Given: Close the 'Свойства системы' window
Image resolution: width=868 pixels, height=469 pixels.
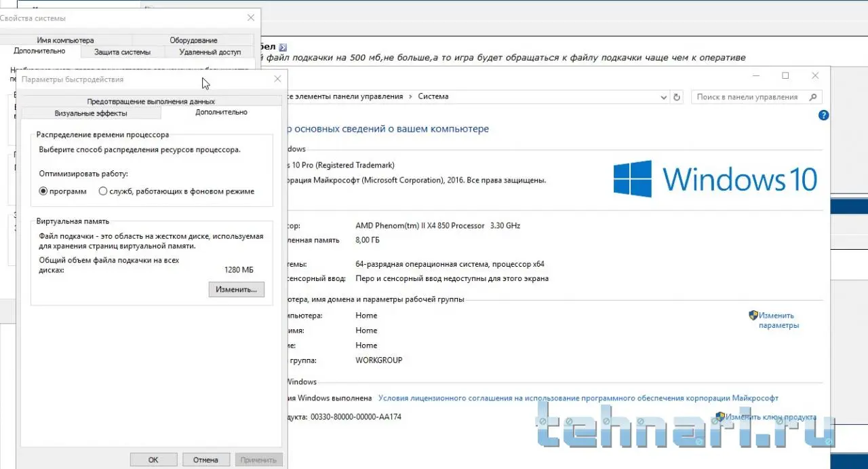Looking at the screenshot, I should [x=251, y=18].
